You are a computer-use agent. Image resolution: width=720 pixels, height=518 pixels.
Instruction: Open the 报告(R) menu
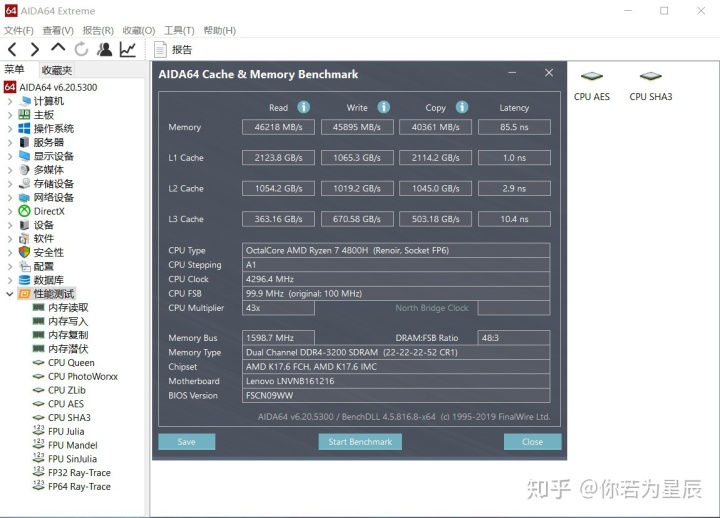tap(98, 30)
